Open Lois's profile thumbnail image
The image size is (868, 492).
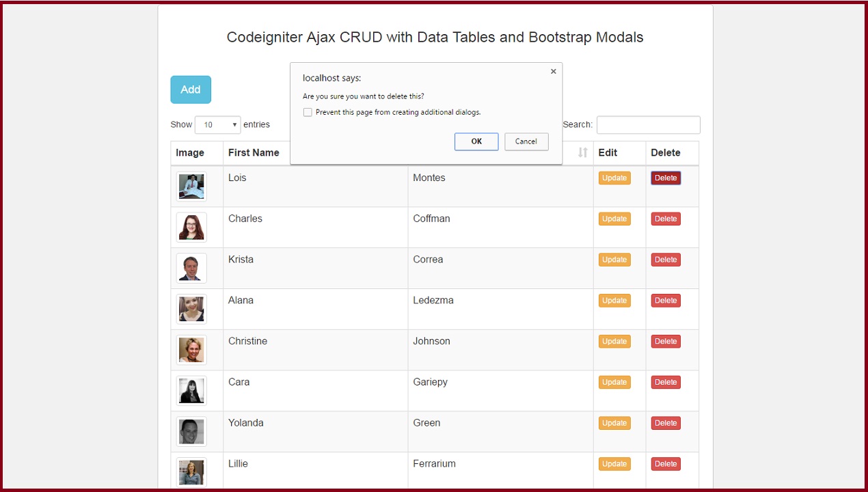[x=191, y=187]
